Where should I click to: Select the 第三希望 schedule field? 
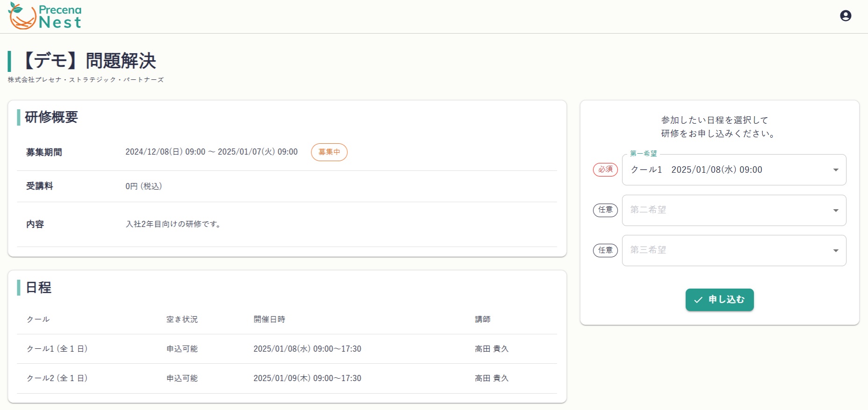[x=734, y=250]
